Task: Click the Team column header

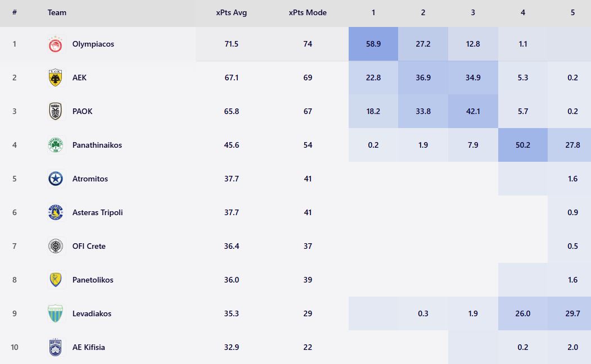Action: [57, 12]
